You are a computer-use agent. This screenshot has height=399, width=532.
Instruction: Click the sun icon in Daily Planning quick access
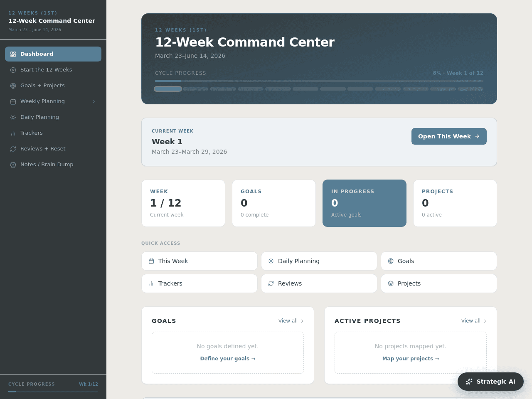pyautogui.click(x=271, y=261)
